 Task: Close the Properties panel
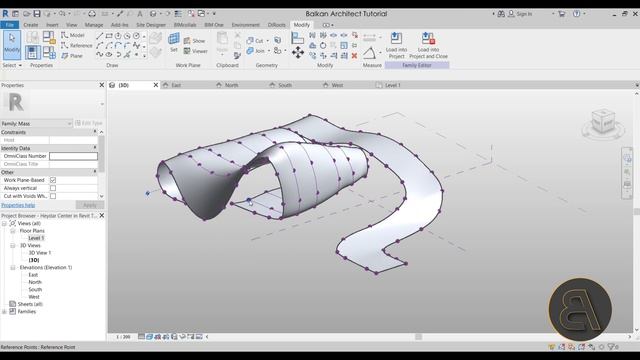102,85
